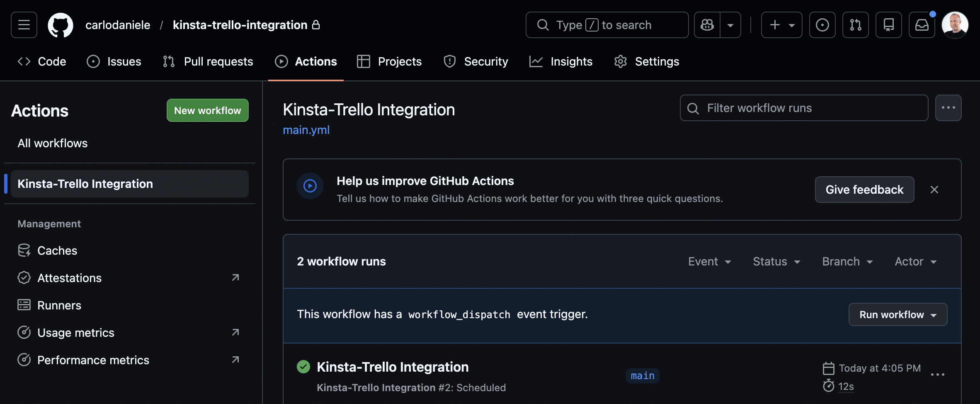Image resolution: width=980 pixels, height=404 pixels.
Task: Click the pull requests icon top right
Action: coord(855,25)
